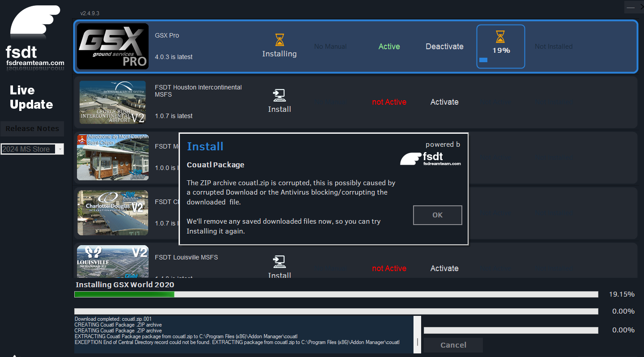Cancel the GSX World 2020 installation
Screen dimensions: 644x357
[x=453, y=345]
